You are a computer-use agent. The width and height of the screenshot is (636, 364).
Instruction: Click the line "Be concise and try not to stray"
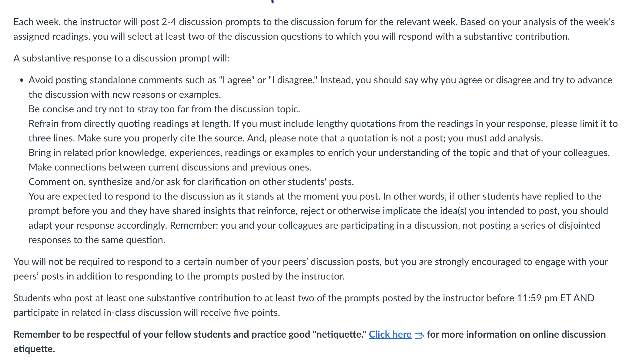coord(164,109)
